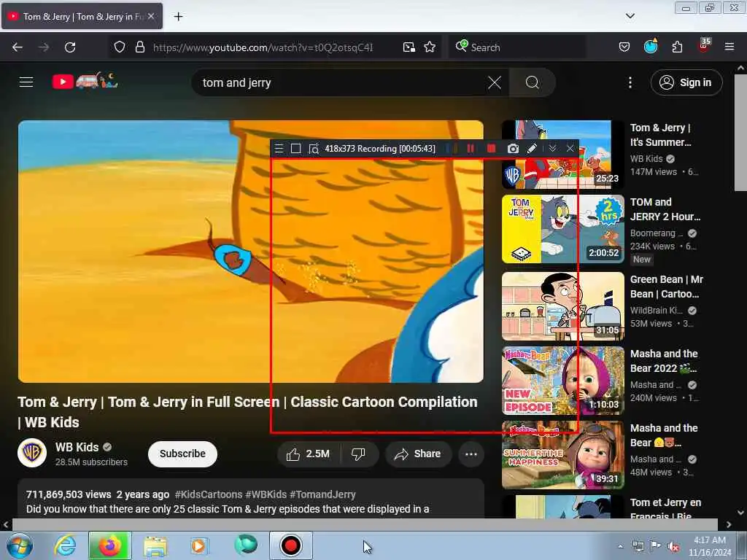Take a screenshot with the camera icon
This screenshot has width=747, height=560.
tap(513, 149)
